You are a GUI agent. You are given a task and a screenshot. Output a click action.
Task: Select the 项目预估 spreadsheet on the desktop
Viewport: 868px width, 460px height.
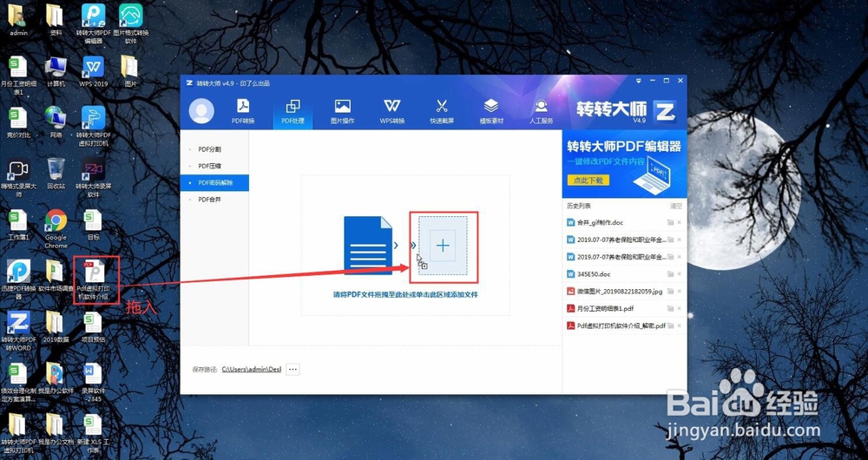pos(93,326)
